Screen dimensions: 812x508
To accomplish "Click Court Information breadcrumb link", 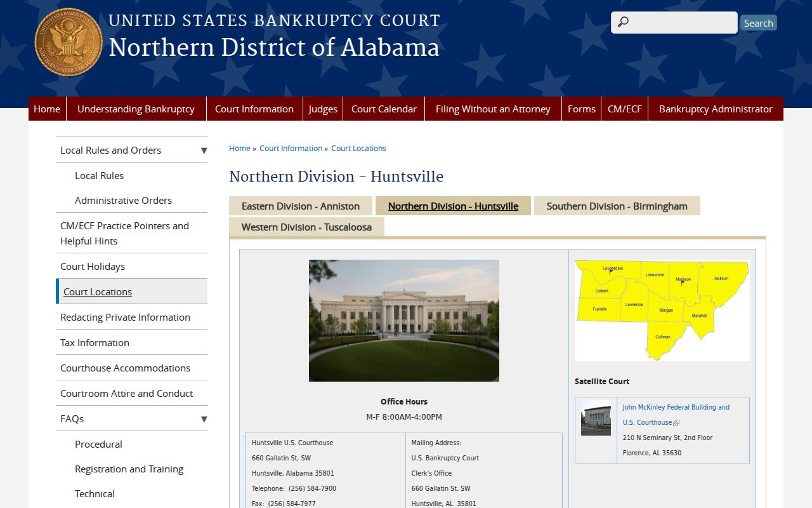I will pos(291,148).
